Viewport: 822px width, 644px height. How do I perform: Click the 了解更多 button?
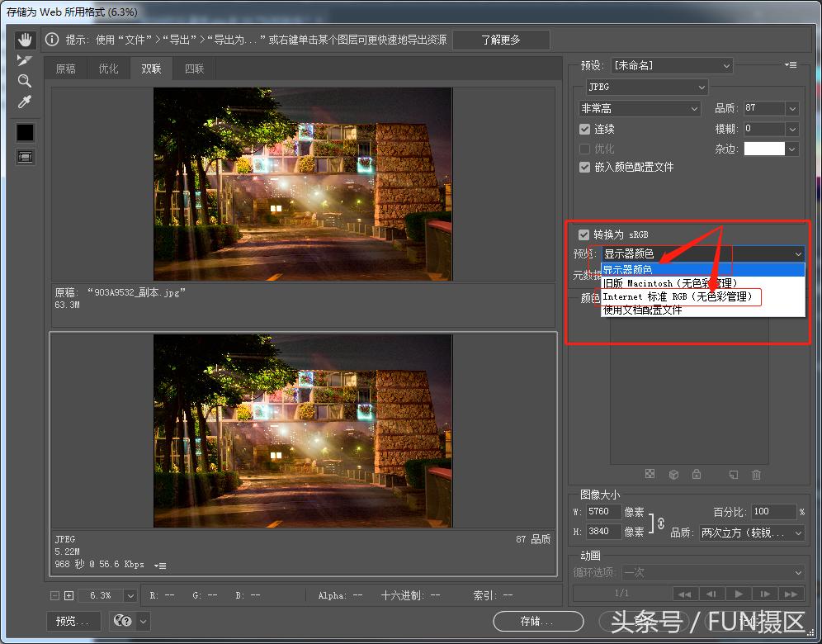pyautogui.click(x=501, y=40)
